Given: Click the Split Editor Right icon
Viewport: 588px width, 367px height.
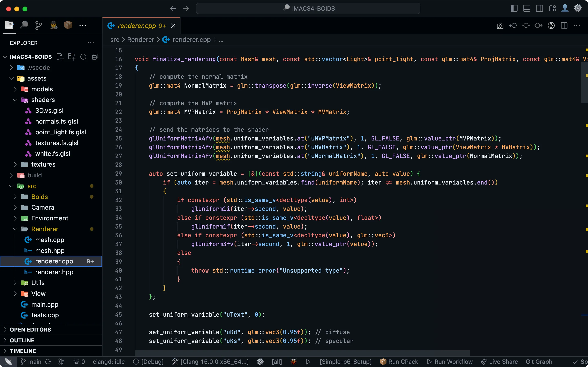Looking at the screenshot, I should [564, 25].
